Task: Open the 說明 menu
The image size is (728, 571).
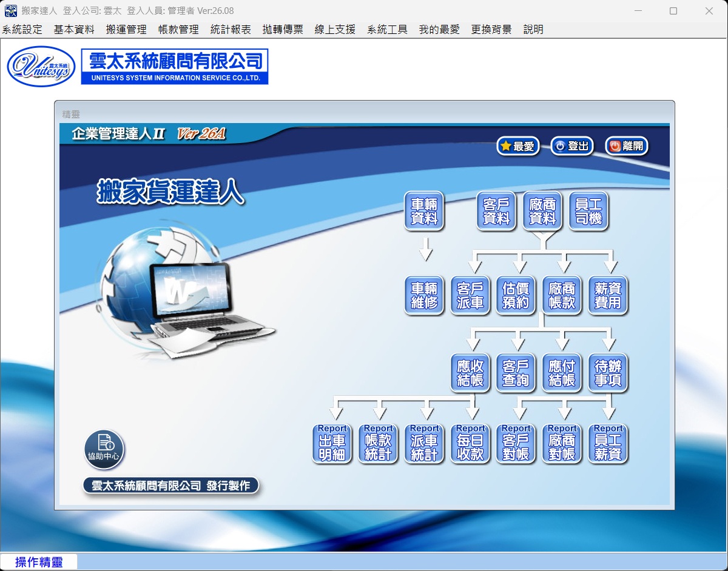Action: [x=533, y=29]
